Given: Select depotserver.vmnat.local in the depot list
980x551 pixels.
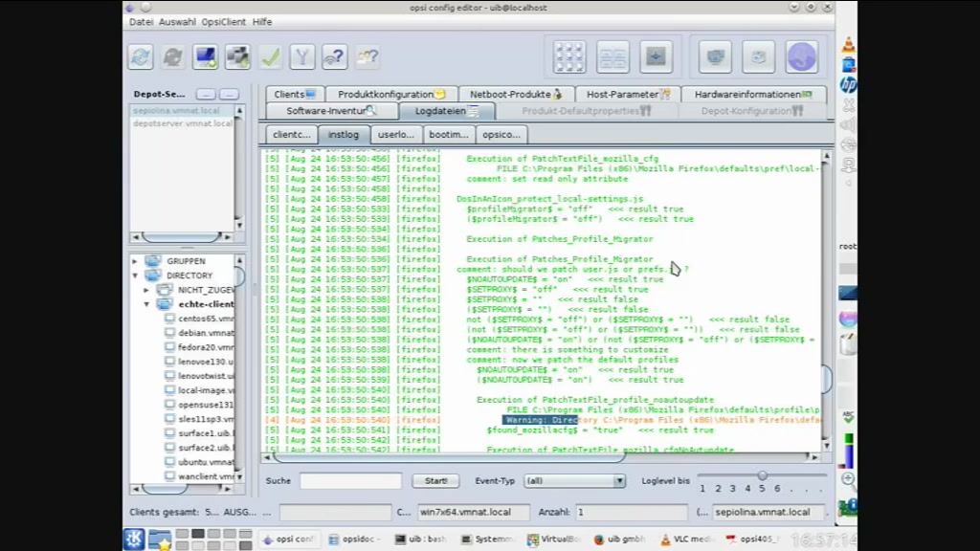Looking at the screenshot, I should click(182, 123).
